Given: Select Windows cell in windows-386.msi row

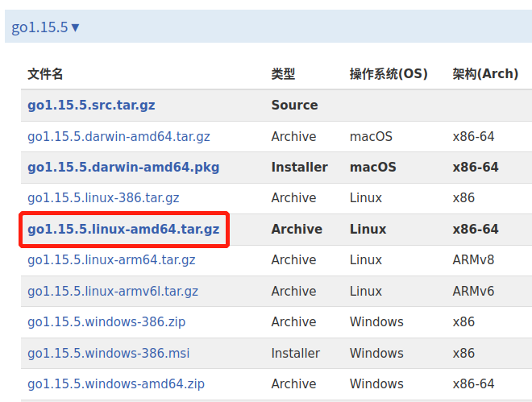Looking at the screenshot, I should tap(376, 354).
